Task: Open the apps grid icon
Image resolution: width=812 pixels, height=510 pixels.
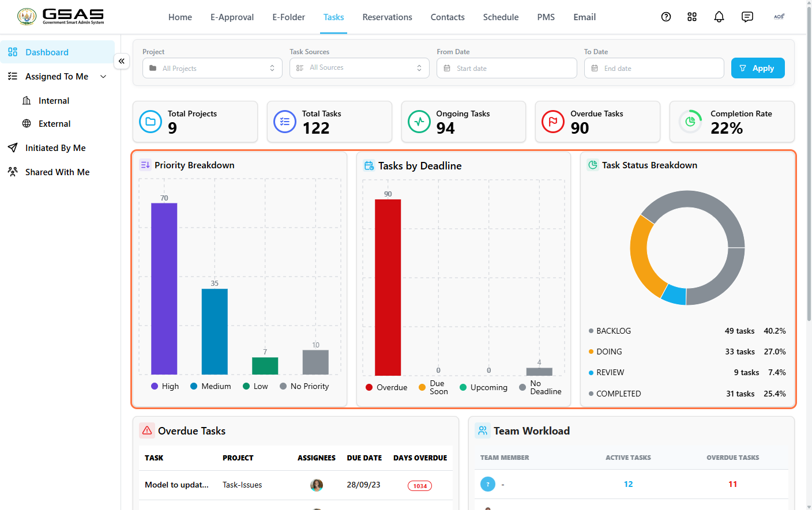Action: pyautogui.click(x=692, y=17)
